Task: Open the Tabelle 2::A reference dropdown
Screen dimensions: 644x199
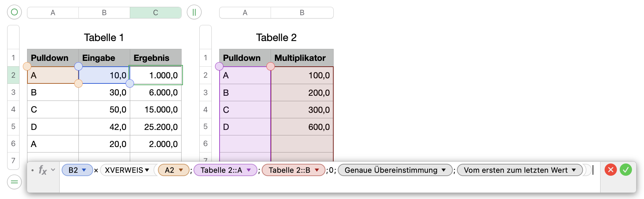Action: pos(249,170)
